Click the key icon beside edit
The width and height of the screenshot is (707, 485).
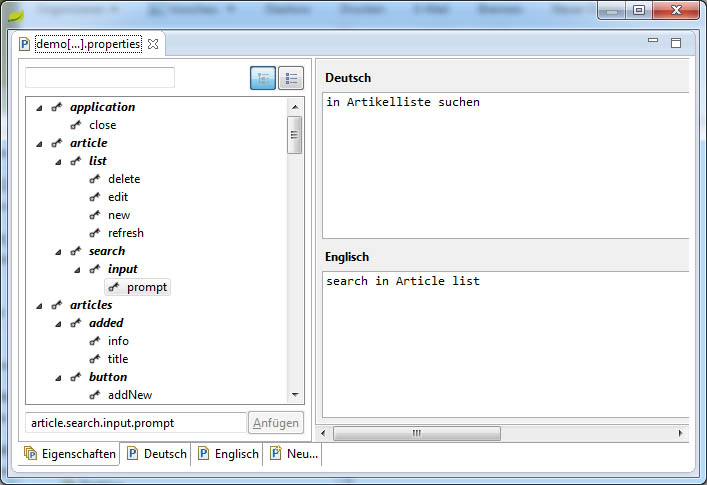click(95, 197)
